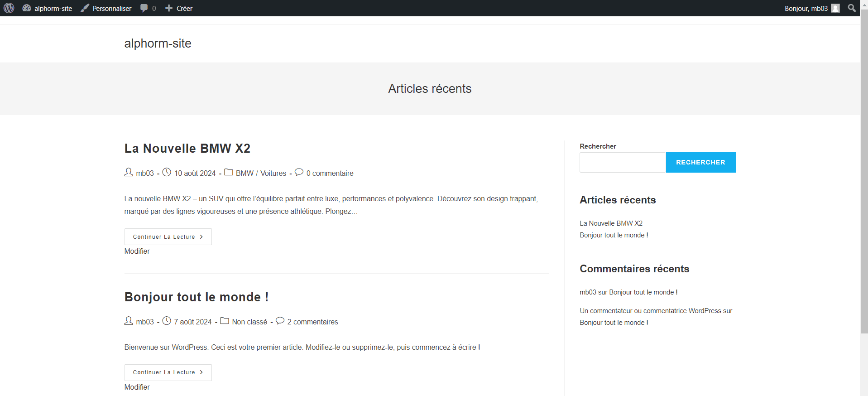Click the dashboard gauge icon beside alphorm-site
The height and width of the screenshot is (396, 868).
[27, 8]
